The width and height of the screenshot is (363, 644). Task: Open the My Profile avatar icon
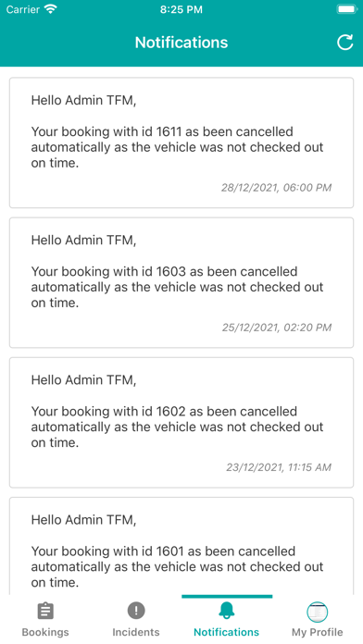pyautogui.click(x=318, y=613)
